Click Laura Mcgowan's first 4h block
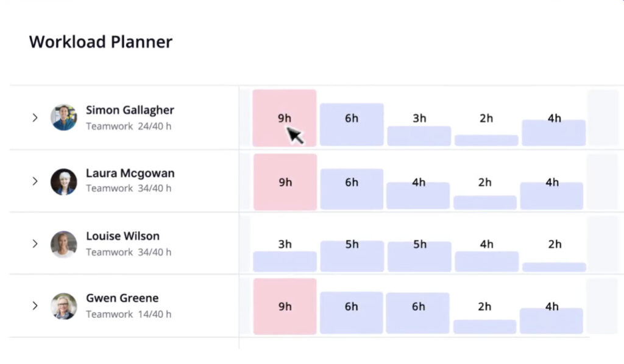Image resolution: width=624 pixels, height=364 pixels. 418,195
